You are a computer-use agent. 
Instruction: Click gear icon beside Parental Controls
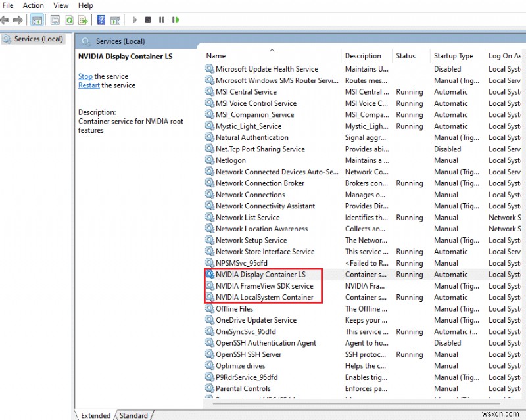point(210,388)
